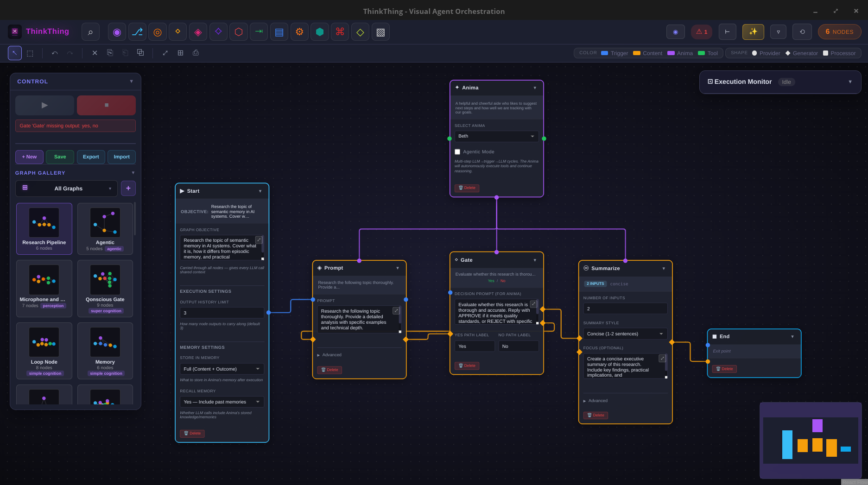Open the Loop Node graph thumbnail
The image size is (868, 485).
44,351
